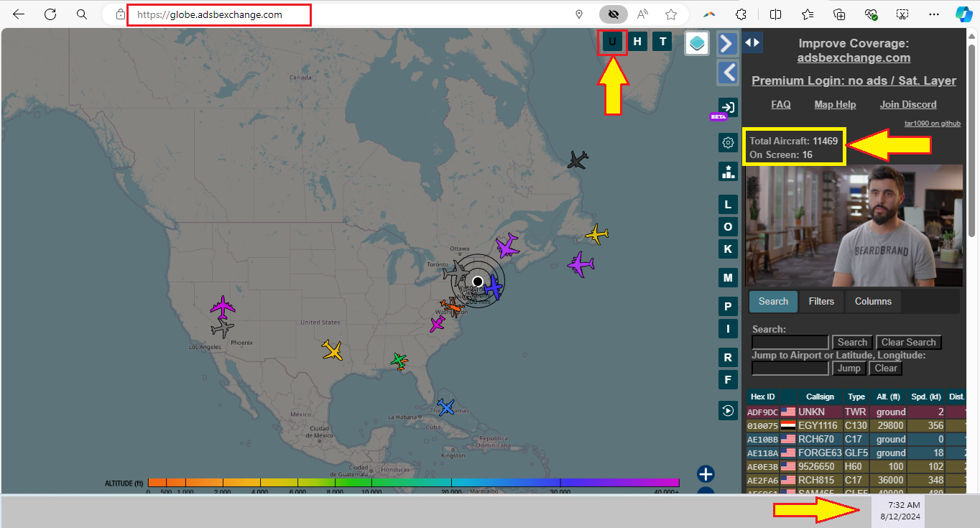The width and height of the screenshot is (980, 528).
Task: Toggle the L labels button
Action: pyautogui.click(x=728, y=205)
